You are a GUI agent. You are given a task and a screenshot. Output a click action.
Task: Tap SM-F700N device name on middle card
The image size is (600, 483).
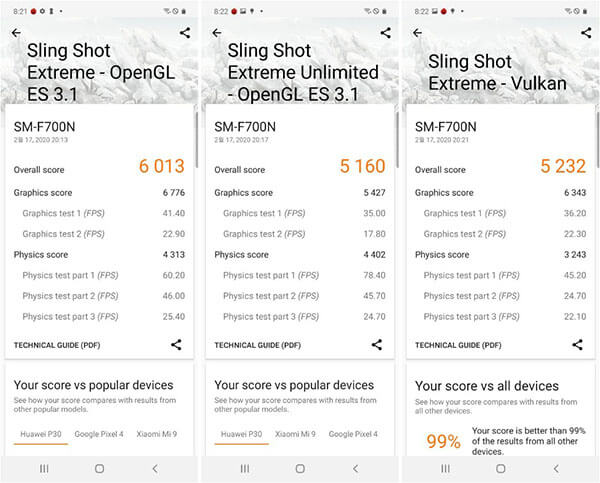pos(245,127)
